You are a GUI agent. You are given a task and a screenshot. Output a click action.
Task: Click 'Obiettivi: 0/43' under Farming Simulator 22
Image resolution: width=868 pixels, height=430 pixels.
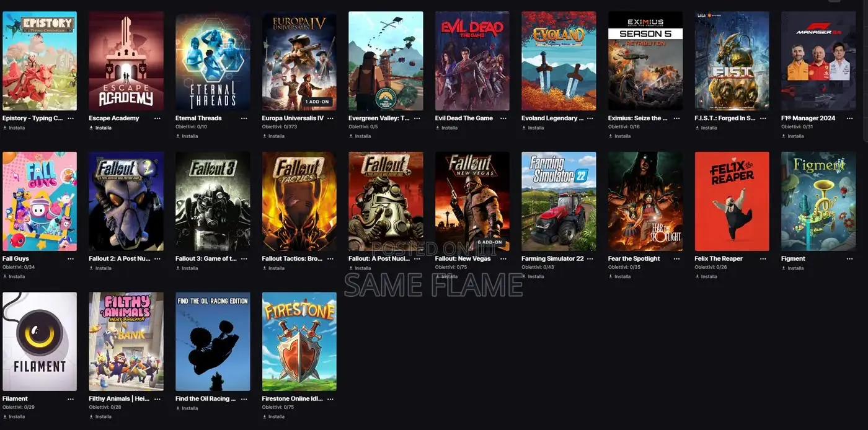(538, 268)
